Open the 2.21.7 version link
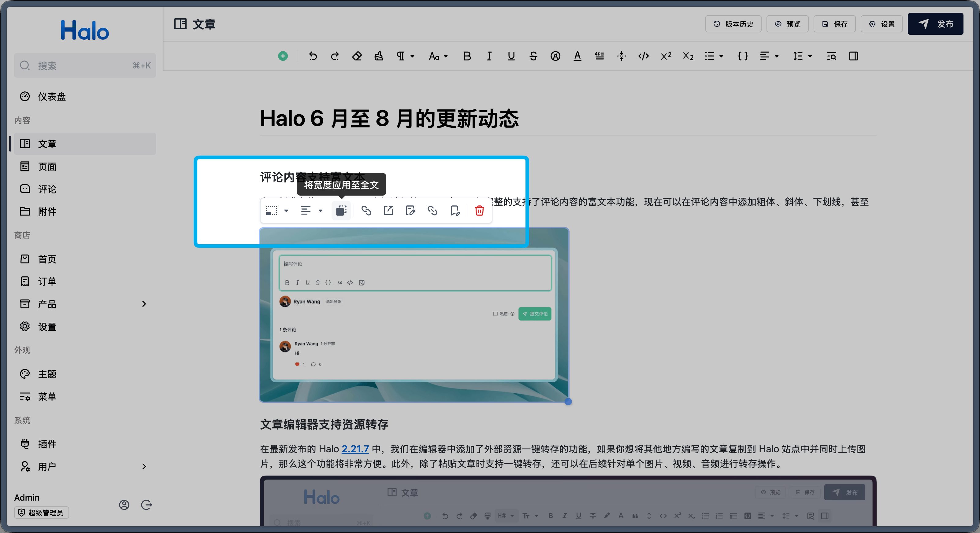 point(355,449)
